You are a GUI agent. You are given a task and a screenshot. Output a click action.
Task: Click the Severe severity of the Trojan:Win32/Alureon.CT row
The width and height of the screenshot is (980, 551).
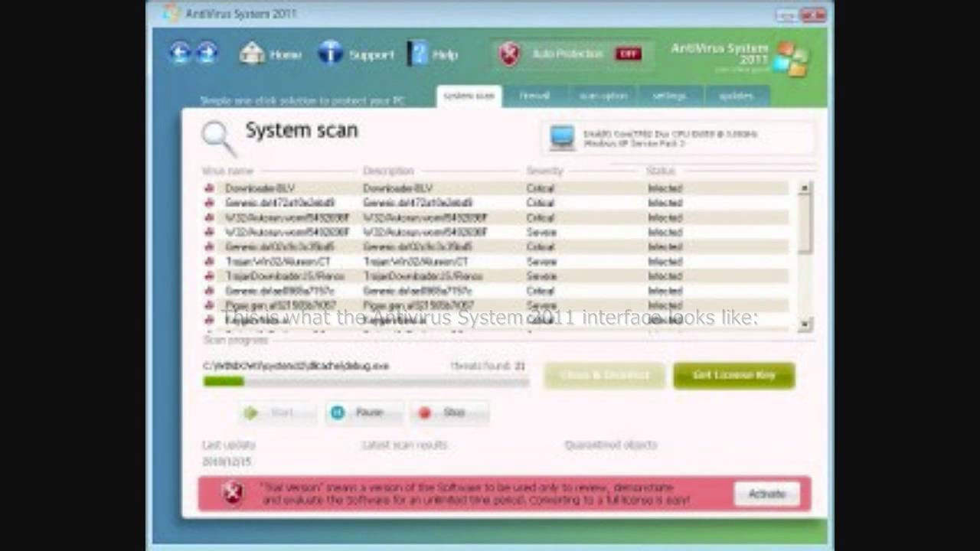[541, 262]
